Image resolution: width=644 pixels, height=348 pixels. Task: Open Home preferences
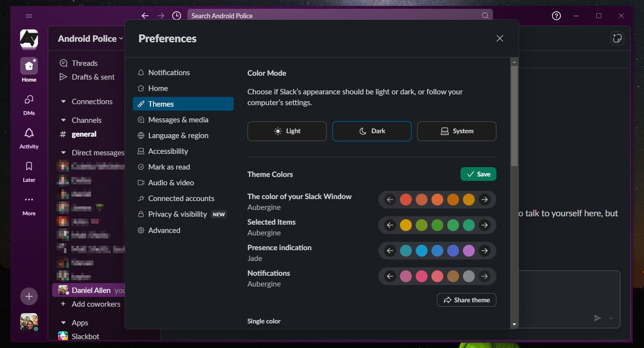(183, 88)
